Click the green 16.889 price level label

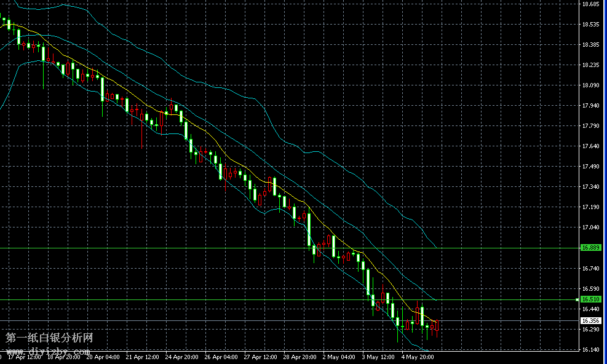click(x=590, y=248)
